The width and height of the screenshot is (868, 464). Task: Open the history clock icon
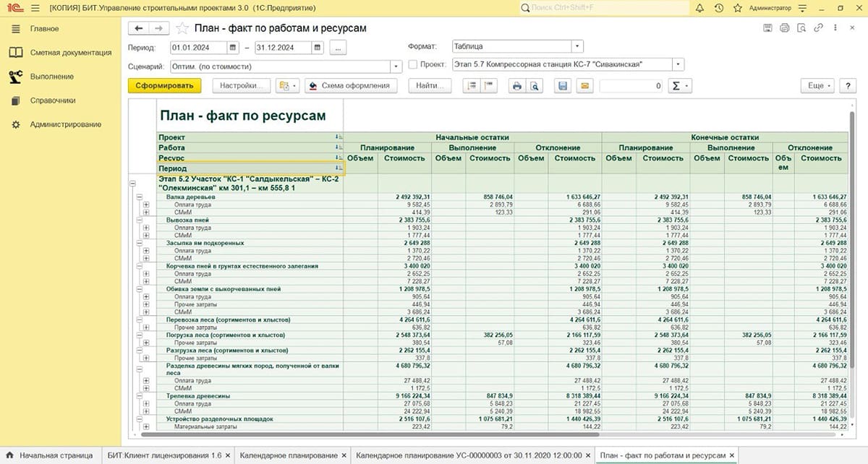coord(718,8)
